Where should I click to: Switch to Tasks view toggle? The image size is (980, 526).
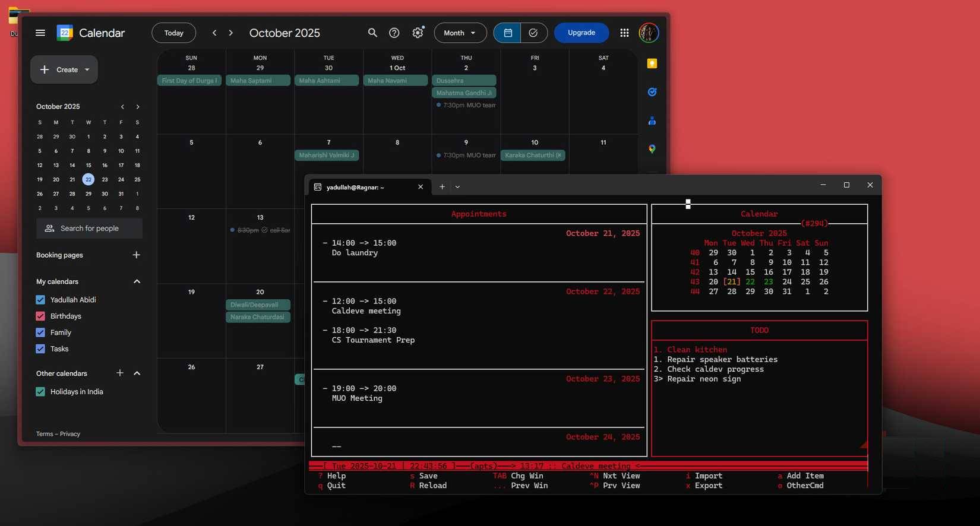pos(533,33)
